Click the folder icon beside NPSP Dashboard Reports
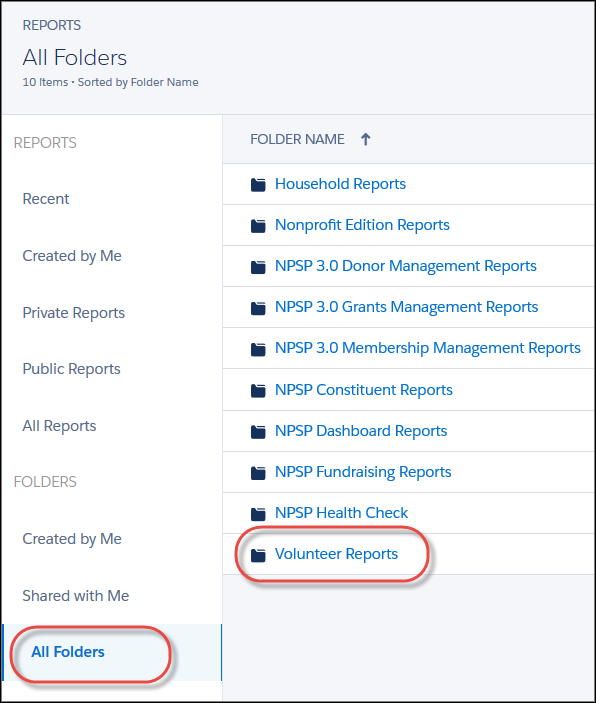The height and width of the screenshot is (703, 596). (x=258, y=432)
